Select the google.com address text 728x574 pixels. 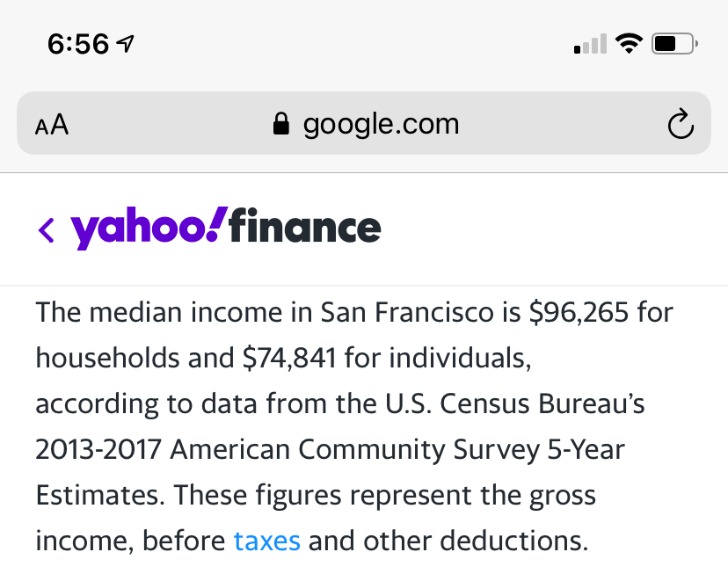(382, 124)
